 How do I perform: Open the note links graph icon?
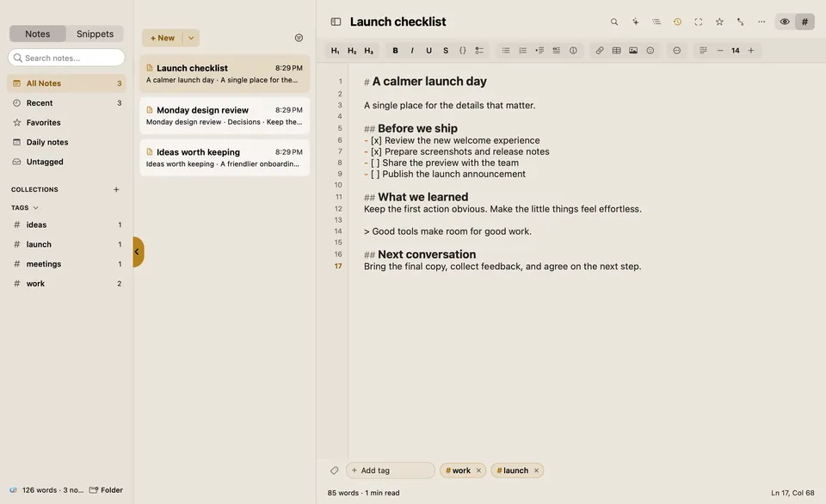(x=741, y=22)
